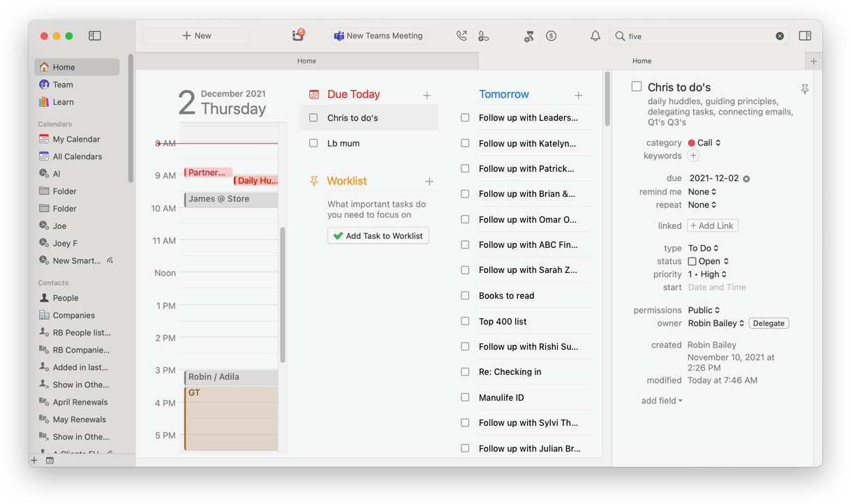This screenshot has height=504, width=851.
Task: Click the start Date and Time field
Action: (717, 288)
